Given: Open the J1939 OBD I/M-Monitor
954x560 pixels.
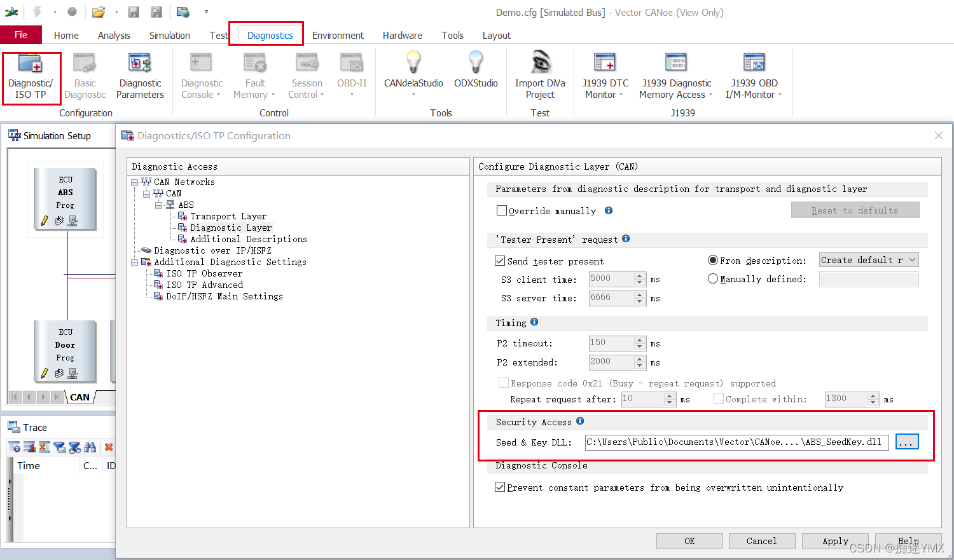Looking at the screenshot, I should (x=754, y=78).
